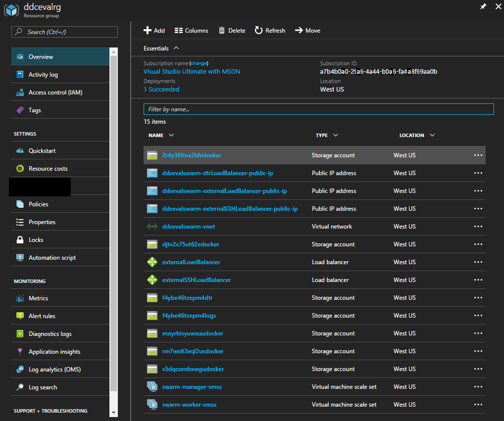
Task: Open the NAME column sort dropdown
Action: [171, 135]
